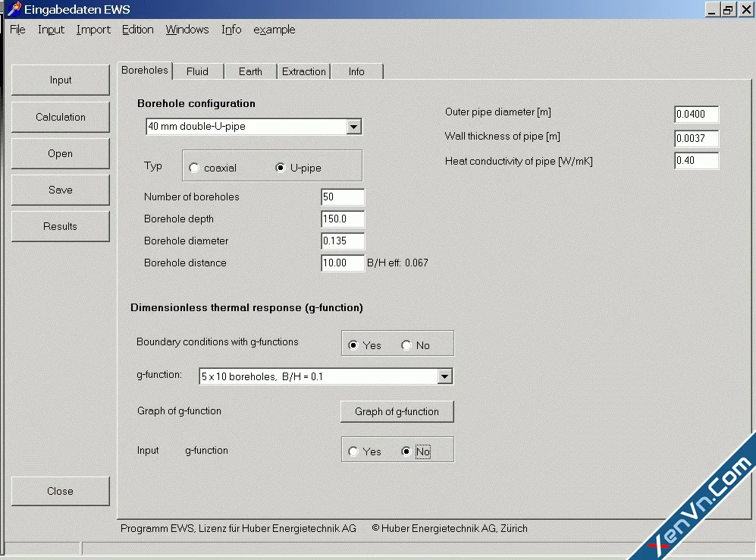Open the Info menu
This screenshot has width=756, height=560.
pos(231,30)
